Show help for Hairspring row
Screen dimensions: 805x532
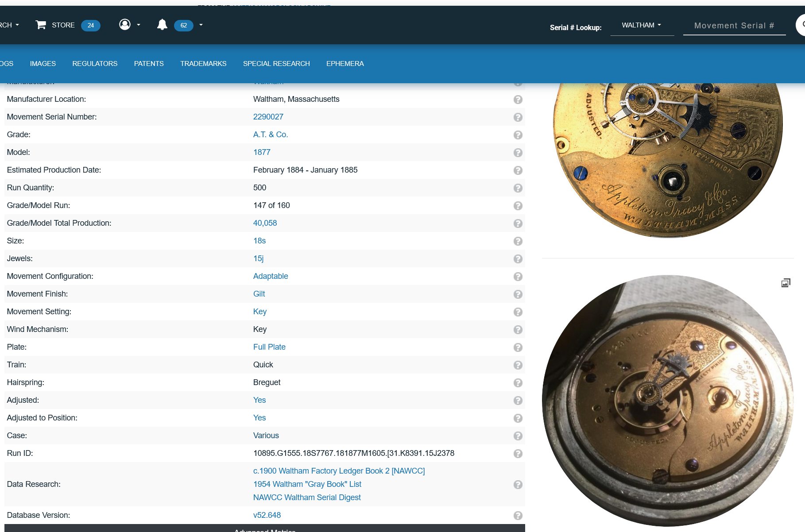coord(518,383)
